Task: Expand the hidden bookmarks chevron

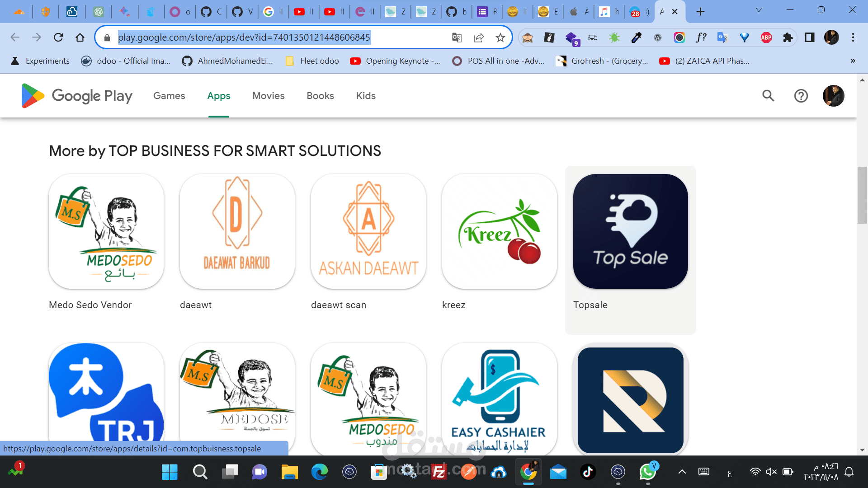Action: tap(853, 61)
